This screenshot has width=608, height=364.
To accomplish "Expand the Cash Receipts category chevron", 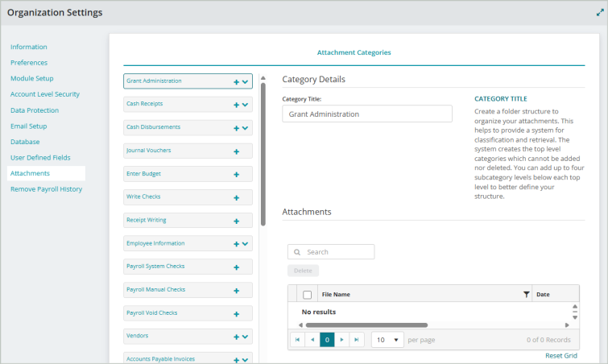I will coord(245,105).
